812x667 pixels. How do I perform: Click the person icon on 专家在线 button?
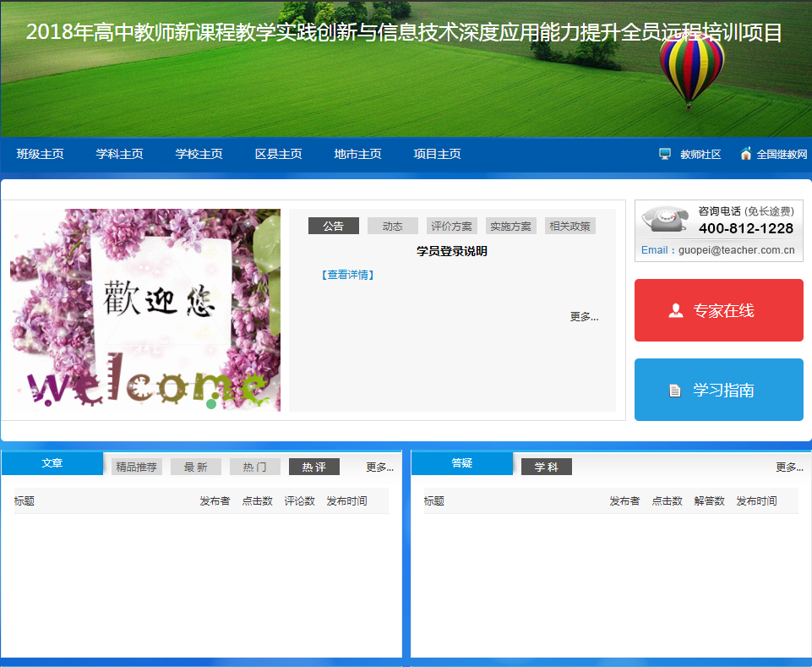[x=676, y=310]
